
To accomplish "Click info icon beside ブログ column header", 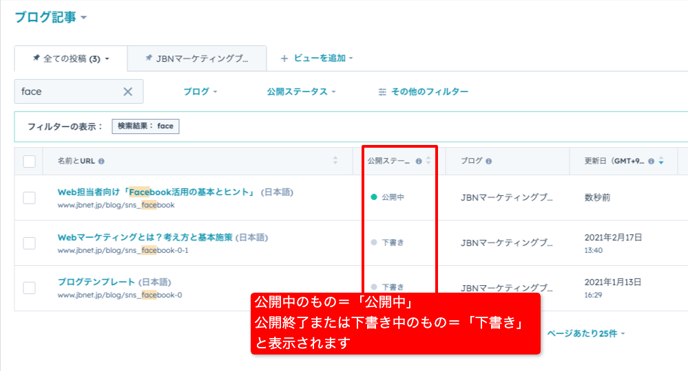I will pyautogui.click(x=489, y=161).
